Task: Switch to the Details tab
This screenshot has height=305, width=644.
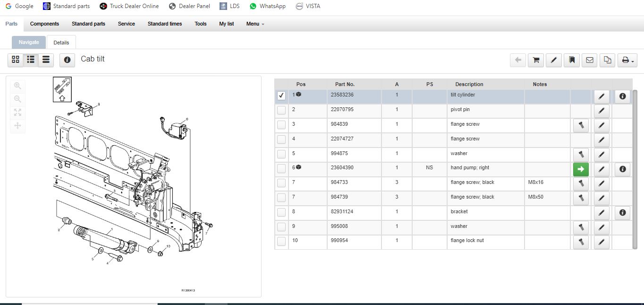Action: pyautogui.click(x=61, y=42)
